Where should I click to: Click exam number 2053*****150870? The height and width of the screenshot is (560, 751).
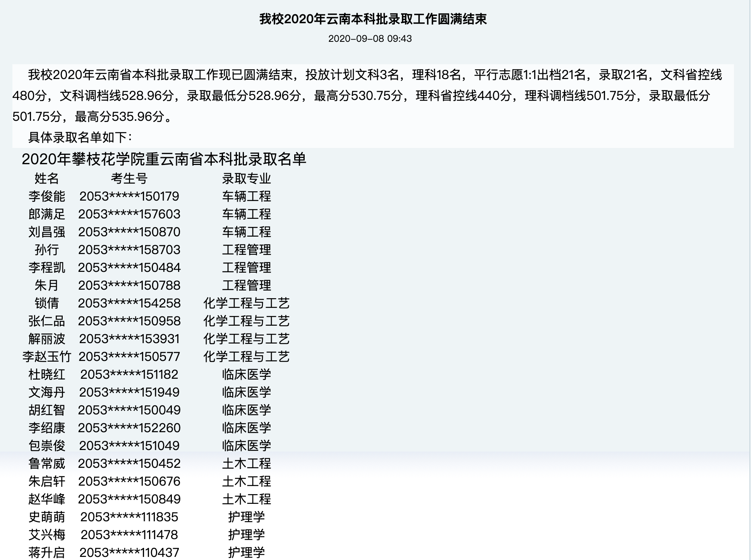point(129,232)
